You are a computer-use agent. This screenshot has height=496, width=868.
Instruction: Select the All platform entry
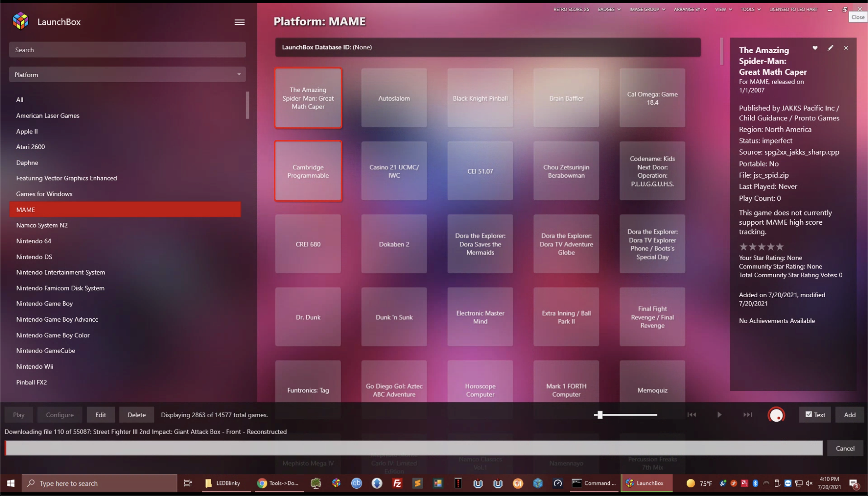125,100
